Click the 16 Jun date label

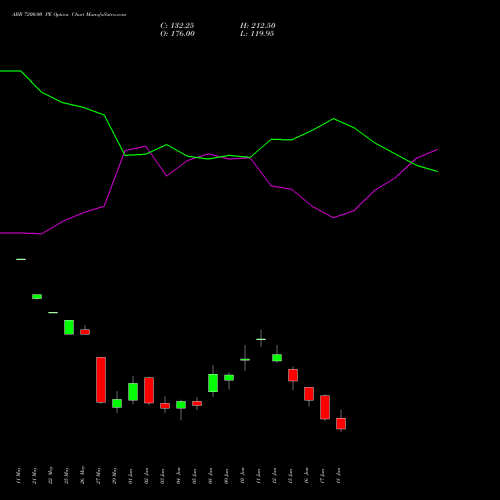[x=307, y=476]
